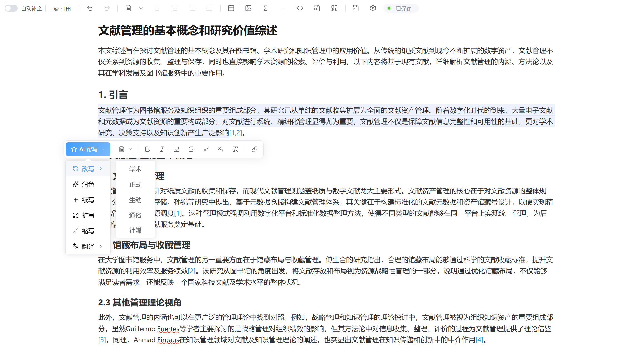Expand the 改写 submenu arrow

click(x=101, y=169)
